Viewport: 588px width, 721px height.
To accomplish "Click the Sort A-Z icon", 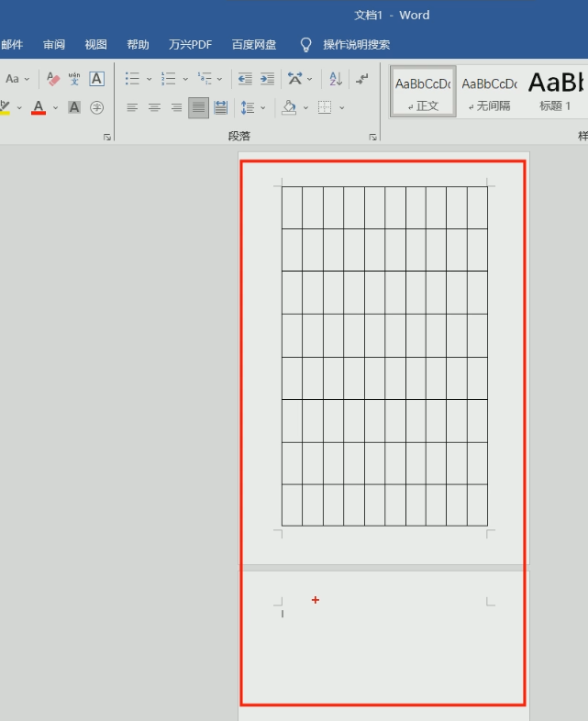I will coord(336,79).
